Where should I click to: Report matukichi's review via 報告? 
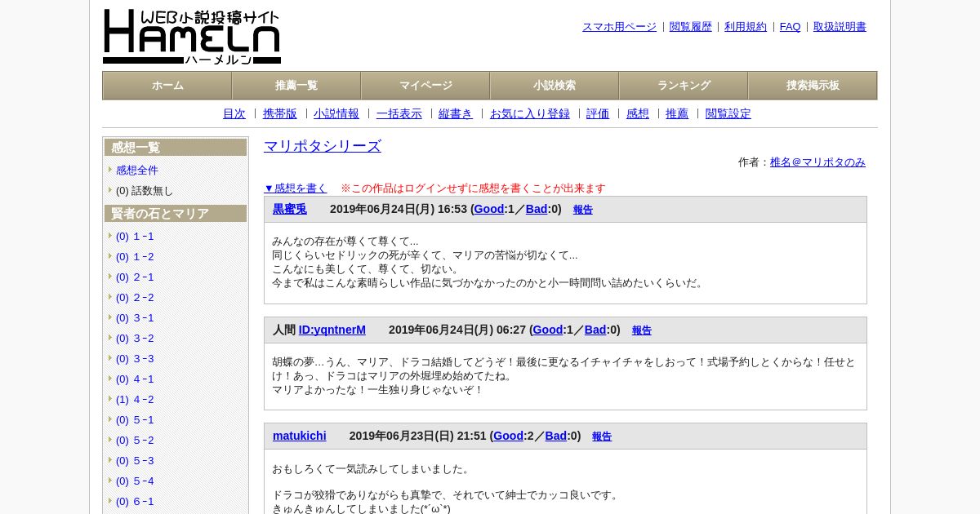click(602, 436)
